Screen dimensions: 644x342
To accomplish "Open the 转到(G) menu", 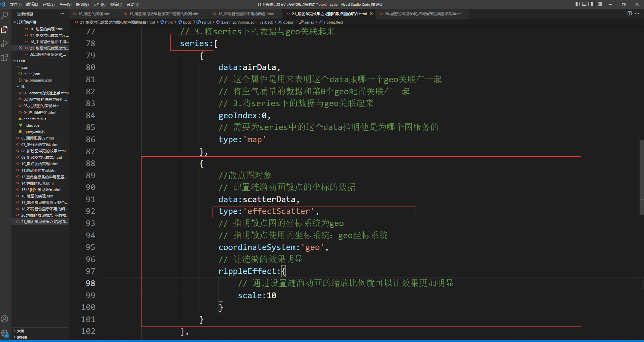I will (x=82, y=4).
